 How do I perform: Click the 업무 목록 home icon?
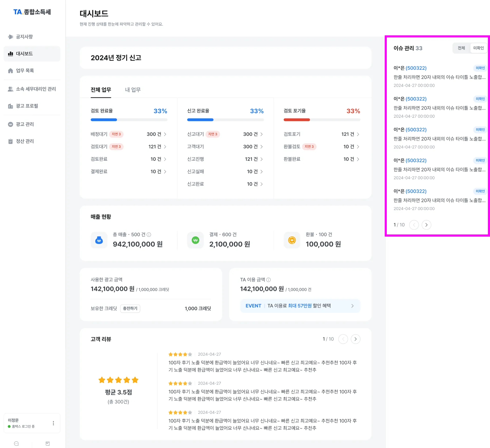(11, 71)
